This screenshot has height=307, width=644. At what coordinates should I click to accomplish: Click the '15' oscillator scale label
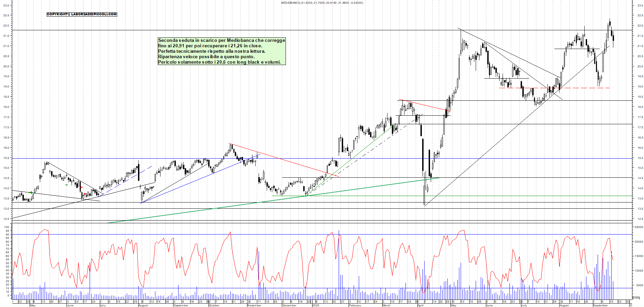pyautogui.click(x=7, y=288)
